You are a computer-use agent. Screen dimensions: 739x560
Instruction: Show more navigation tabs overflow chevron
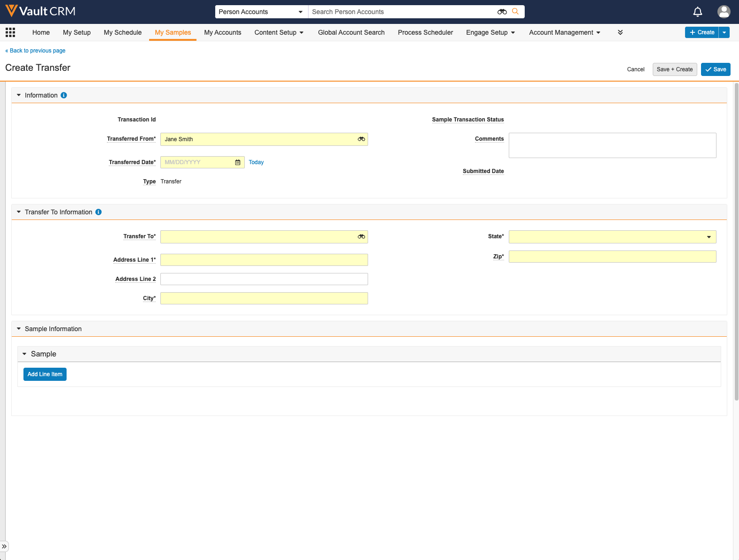pyautogui.click(x=620, y=32)
